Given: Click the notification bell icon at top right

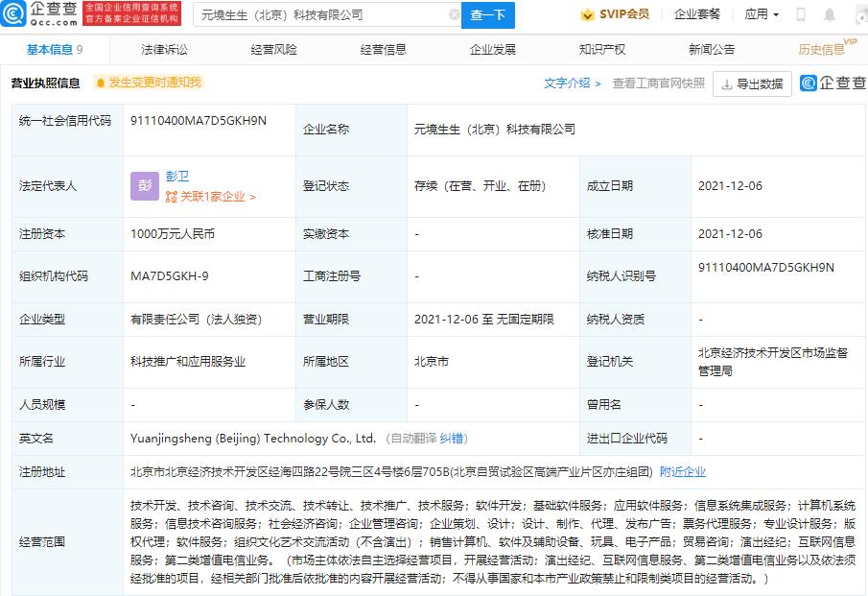Looking at the screenshot, I should (829, 13).
